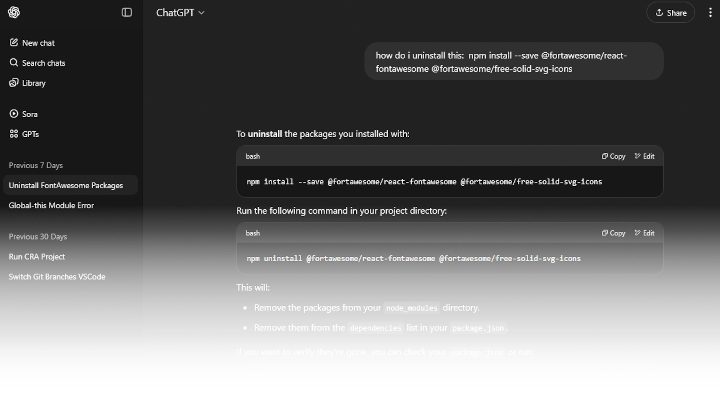Edit the npm install code block

click(644, 156)
